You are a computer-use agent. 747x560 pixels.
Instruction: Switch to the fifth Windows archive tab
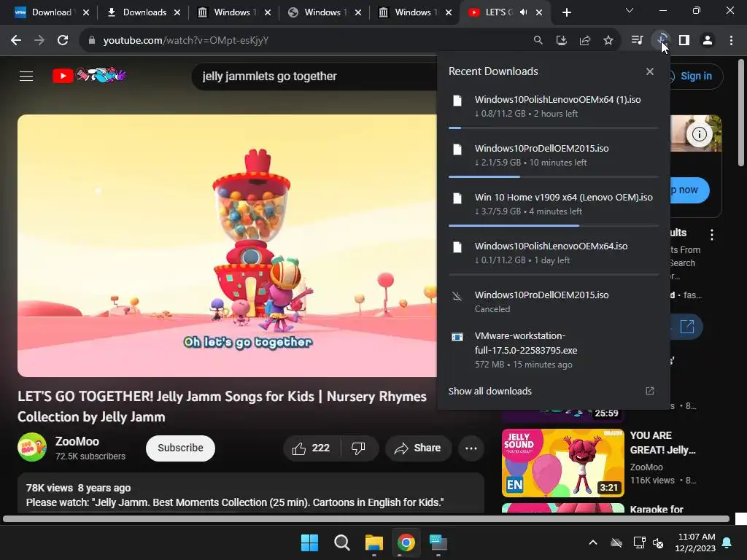click(x=414, y=12)
